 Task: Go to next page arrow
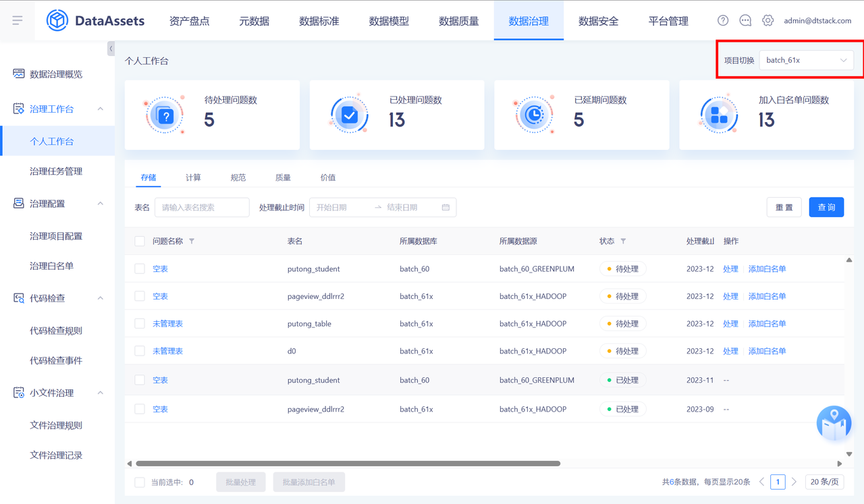pyautogui.click(x=794, y=482)
